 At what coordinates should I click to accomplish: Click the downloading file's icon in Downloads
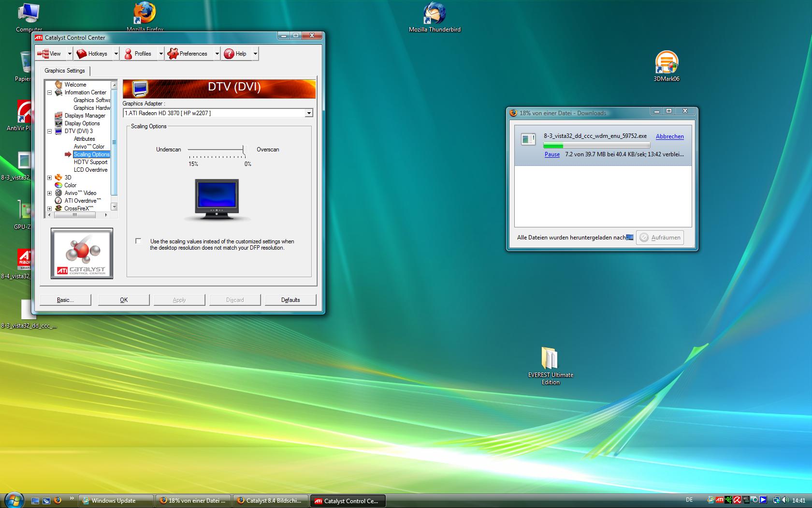click(x=528, y=139)
